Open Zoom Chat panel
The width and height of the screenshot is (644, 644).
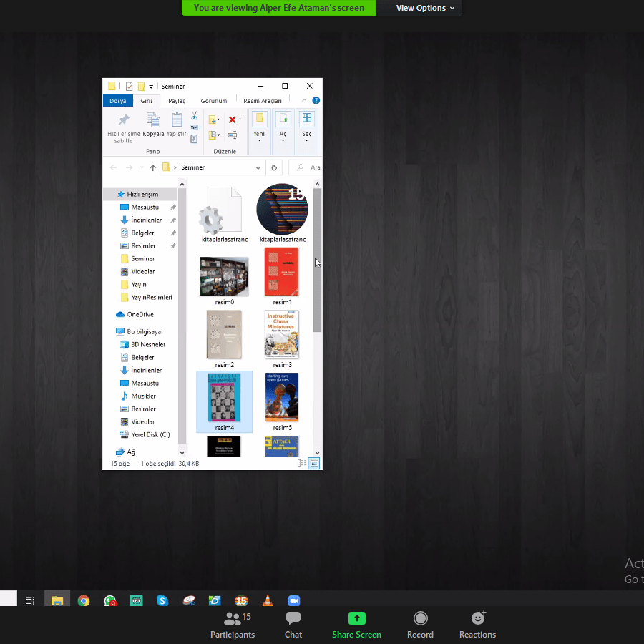pos(293,624)
